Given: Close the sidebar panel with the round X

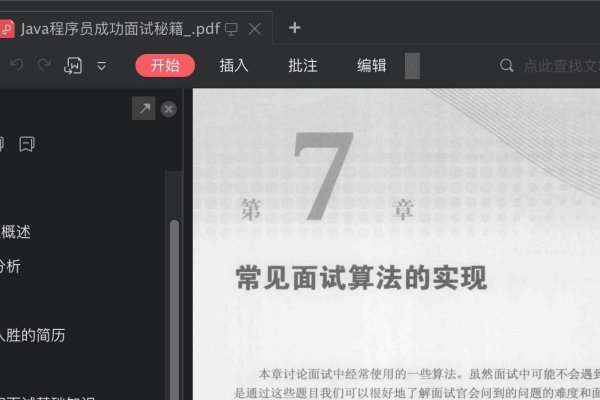Looking at the screenshot, I should [x=168, y=109].
